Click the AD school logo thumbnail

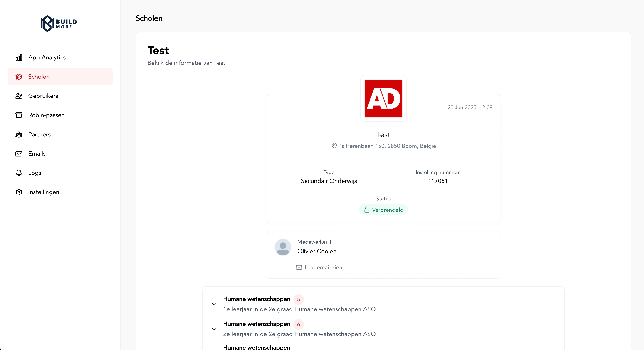click(383, 98)
